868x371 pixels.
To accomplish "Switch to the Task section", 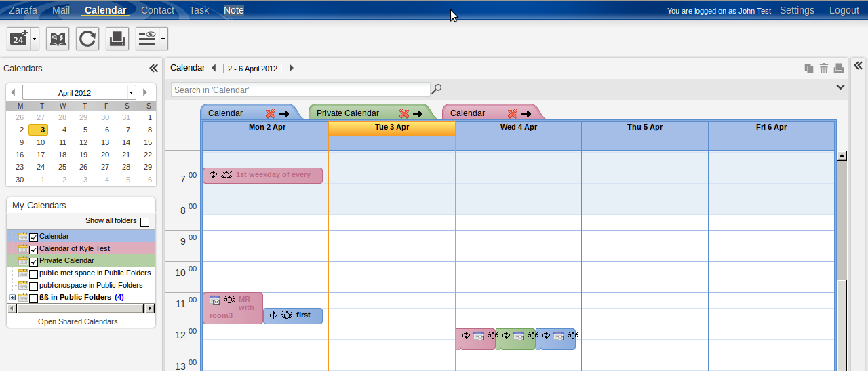I will (x=199, y=10).
